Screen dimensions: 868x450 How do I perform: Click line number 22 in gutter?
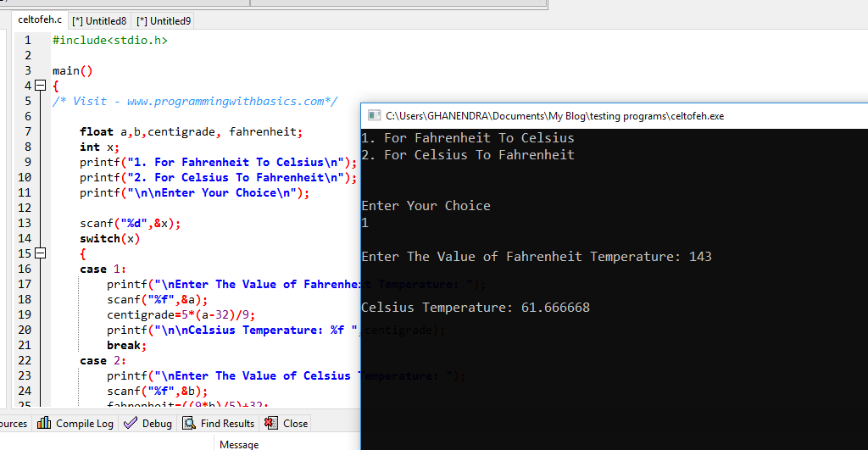(25, 360)
